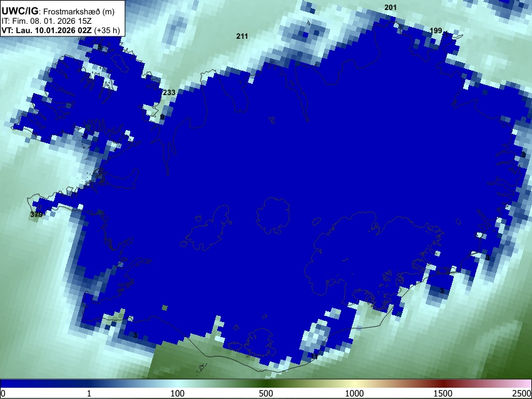The width and height of the screenshot is (532, 399).
Task: Click the "201" value on the map
Action: tap(391, 8)
